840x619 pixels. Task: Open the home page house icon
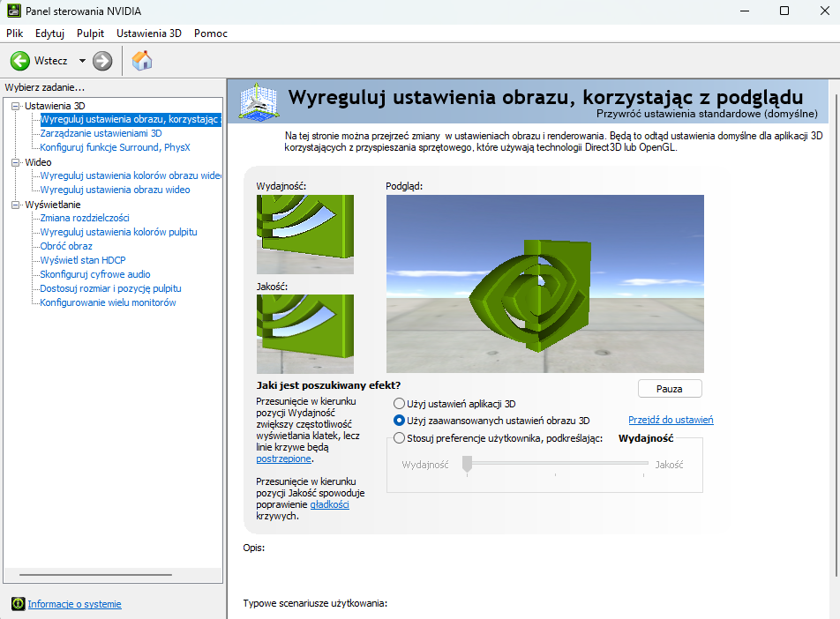pyautogui.click(x=142, y=61)
